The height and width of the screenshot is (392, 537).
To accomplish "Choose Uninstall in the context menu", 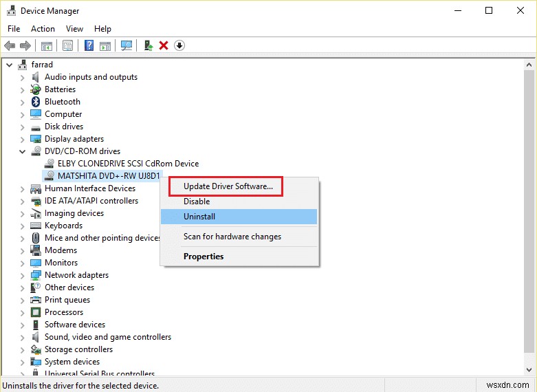I will coord(239,217).
